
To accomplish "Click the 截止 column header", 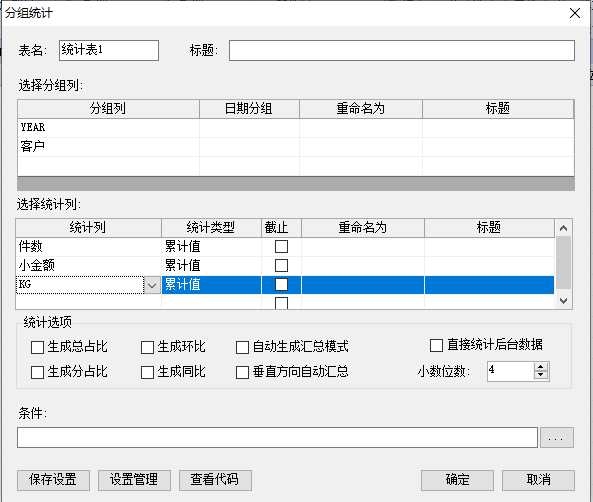I will 281,228.
